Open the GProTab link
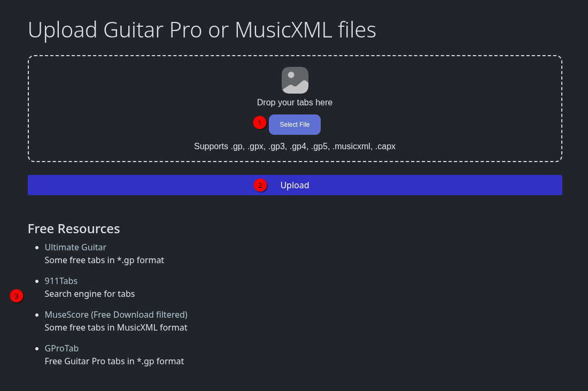The width and height of the screenshot is (588, 391). click(x=61, y=348)
